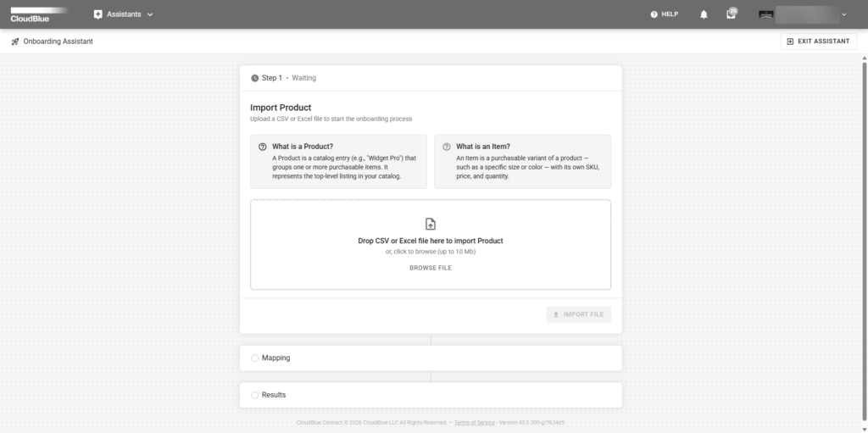This screenshot has width=868, height=433.
Task: Expand the Assistants dropdown chevron
Action: pos(150,15)
